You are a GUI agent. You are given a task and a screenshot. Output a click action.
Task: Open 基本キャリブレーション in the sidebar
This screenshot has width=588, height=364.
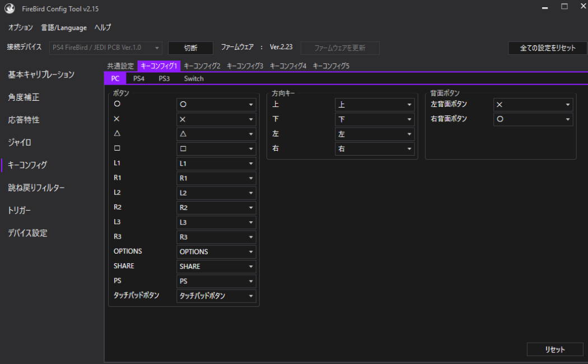pyautogui.click(x=41, y=74)
